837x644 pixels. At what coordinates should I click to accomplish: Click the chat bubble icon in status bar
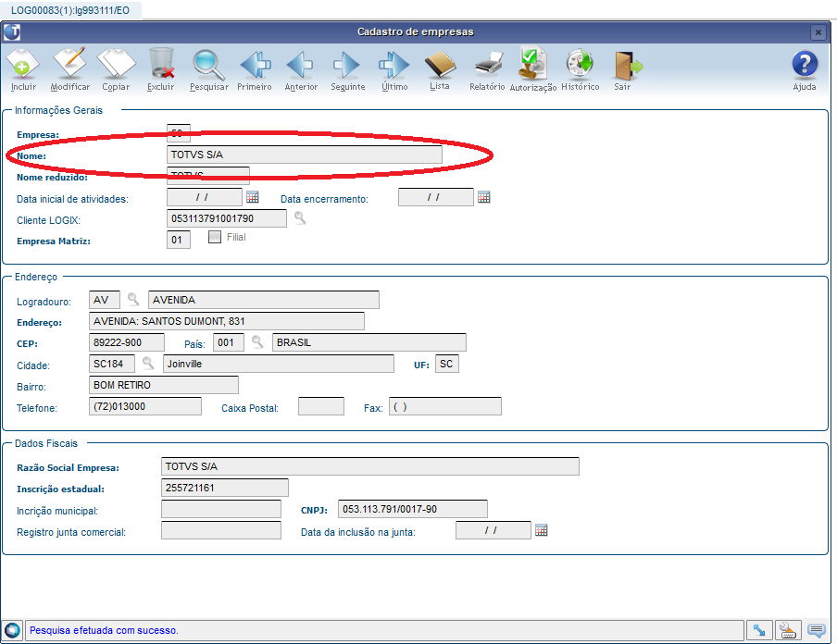(x=817, y=631)
